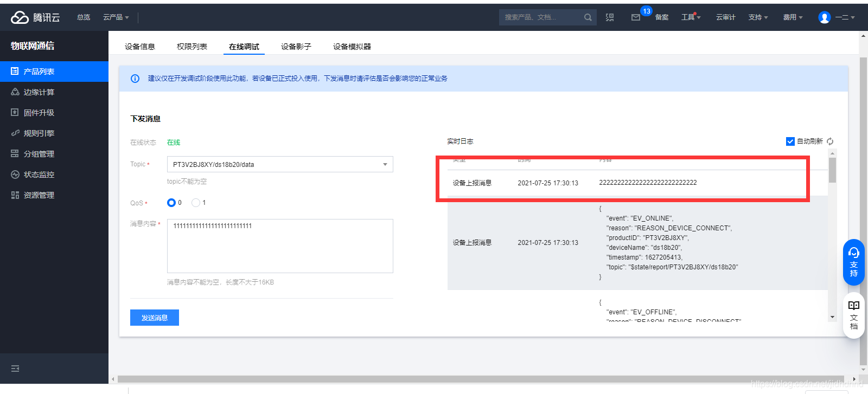The image size is (868, 394).
Task: Toggle the 自动刷新 checkbox
Action: (x=790, y=141)
